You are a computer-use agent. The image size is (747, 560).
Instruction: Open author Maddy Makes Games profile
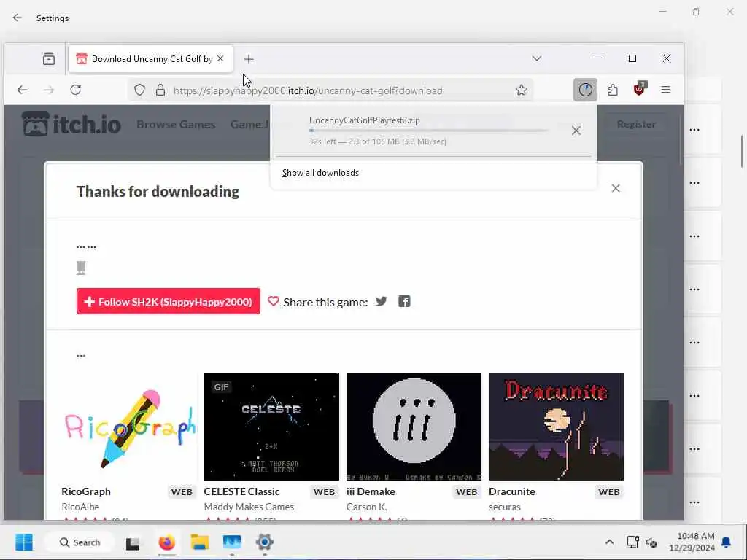tap(249, 507)
